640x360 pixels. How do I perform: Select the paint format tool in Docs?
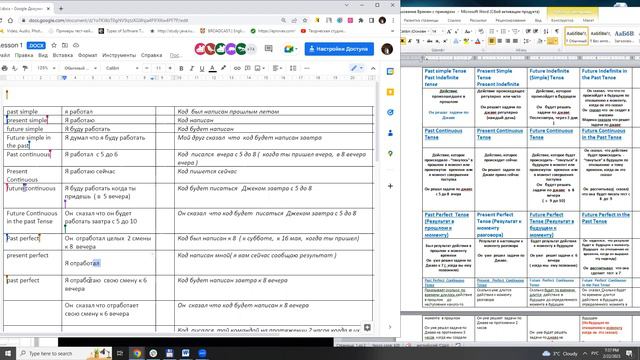pyautogui.click(x=25, y=68)
